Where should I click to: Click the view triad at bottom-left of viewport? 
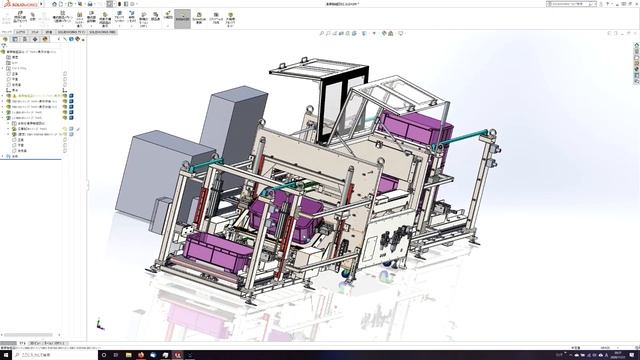(x=100, y=325)
